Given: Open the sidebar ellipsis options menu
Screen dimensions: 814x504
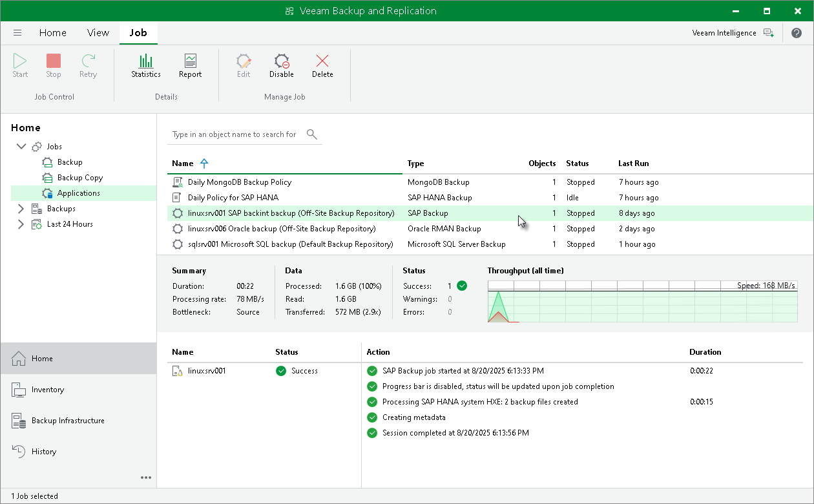Looking at the screenshot, I should pos(146,477).
